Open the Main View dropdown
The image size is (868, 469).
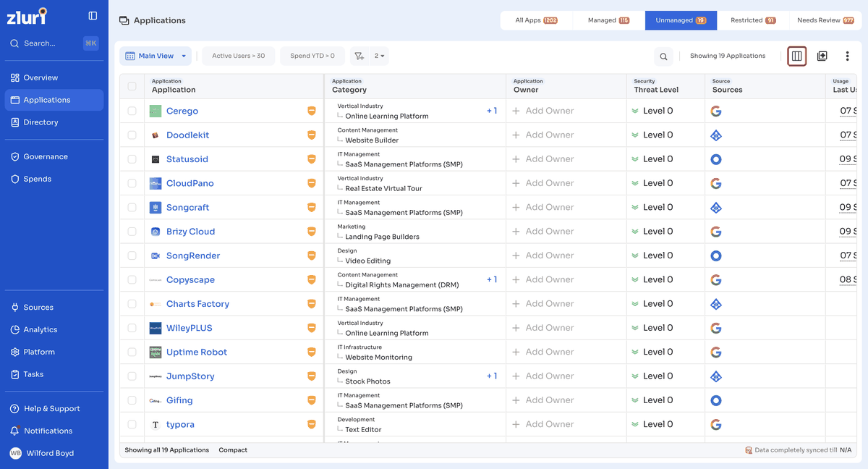(x=156, y=56)
